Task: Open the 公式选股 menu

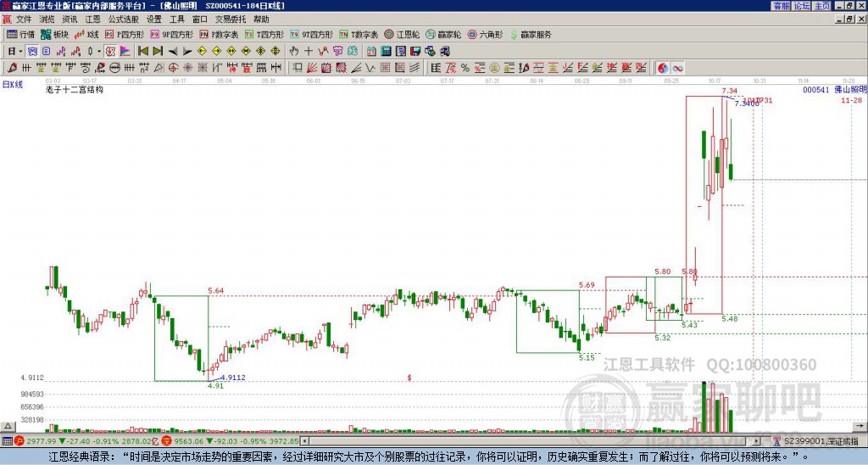Action: pos(123,19)
